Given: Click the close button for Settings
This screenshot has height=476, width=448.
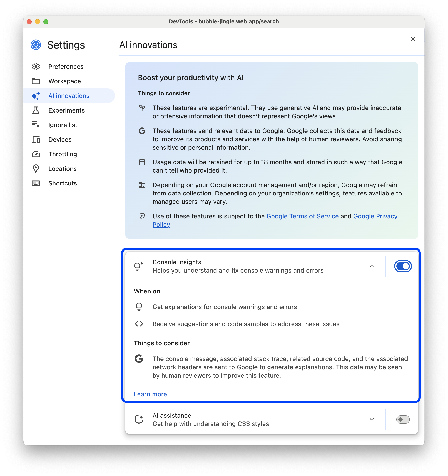Looking at the screenshot, I should (413, 39).
